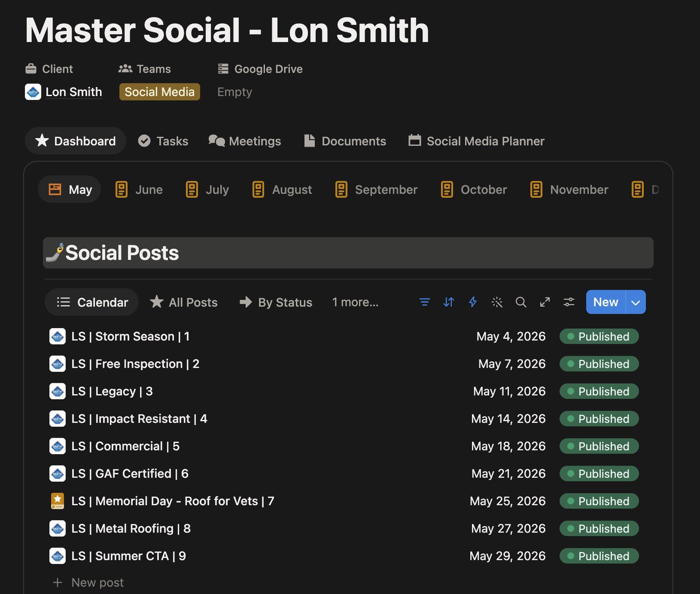Open the Meetings tab
This screenshot has height=594, width=700.
[x=244, y=141]
